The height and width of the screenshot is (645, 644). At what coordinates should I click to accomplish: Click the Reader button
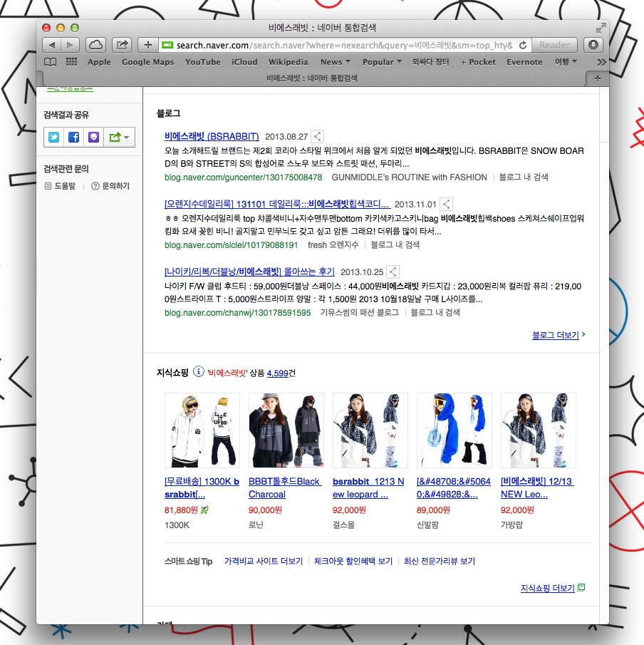click(x=554, y=45)
